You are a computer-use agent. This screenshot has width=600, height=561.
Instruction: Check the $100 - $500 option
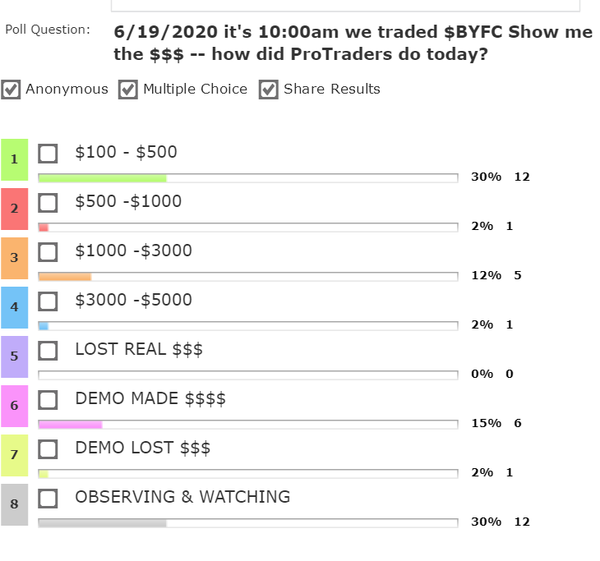tap(47, 153)
